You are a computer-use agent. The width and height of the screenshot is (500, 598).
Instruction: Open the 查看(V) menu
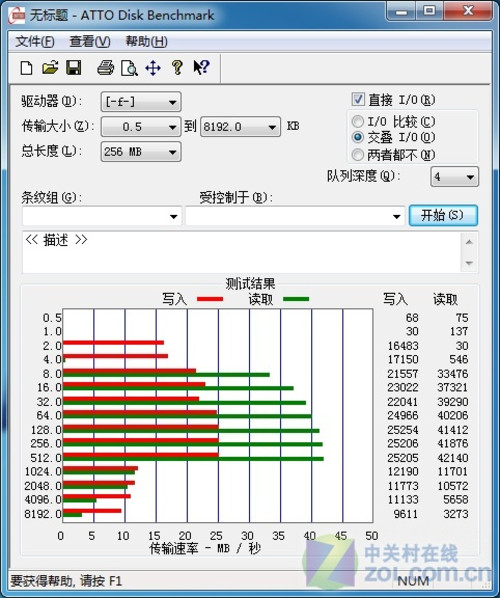tap(90, 41)
